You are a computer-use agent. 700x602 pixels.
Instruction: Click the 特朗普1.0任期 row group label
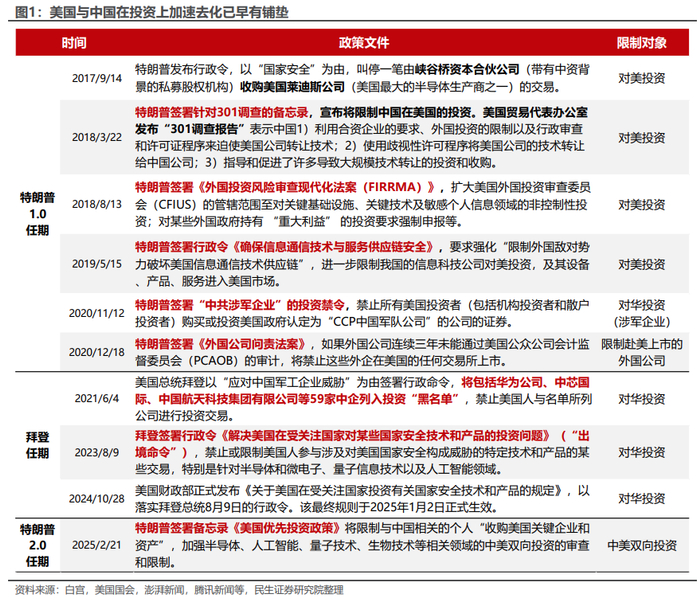click(38, 214)
